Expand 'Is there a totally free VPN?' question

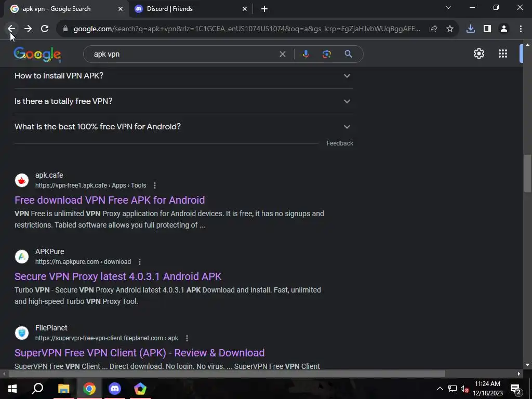(184, 101)
